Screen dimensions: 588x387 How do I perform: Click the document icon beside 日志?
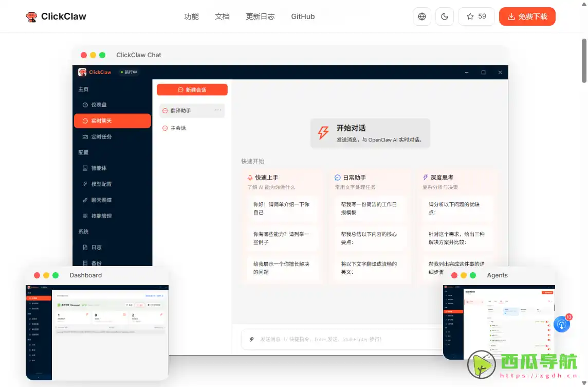click(x=85, y=248)
